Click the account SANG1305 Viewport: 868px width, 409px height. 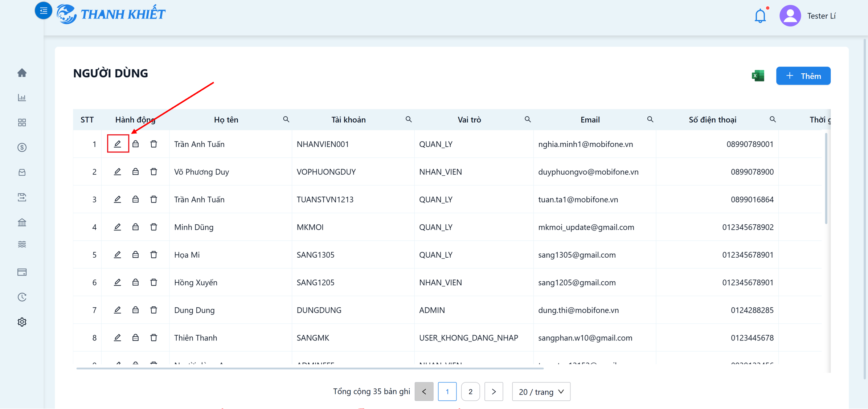[315, 255]
